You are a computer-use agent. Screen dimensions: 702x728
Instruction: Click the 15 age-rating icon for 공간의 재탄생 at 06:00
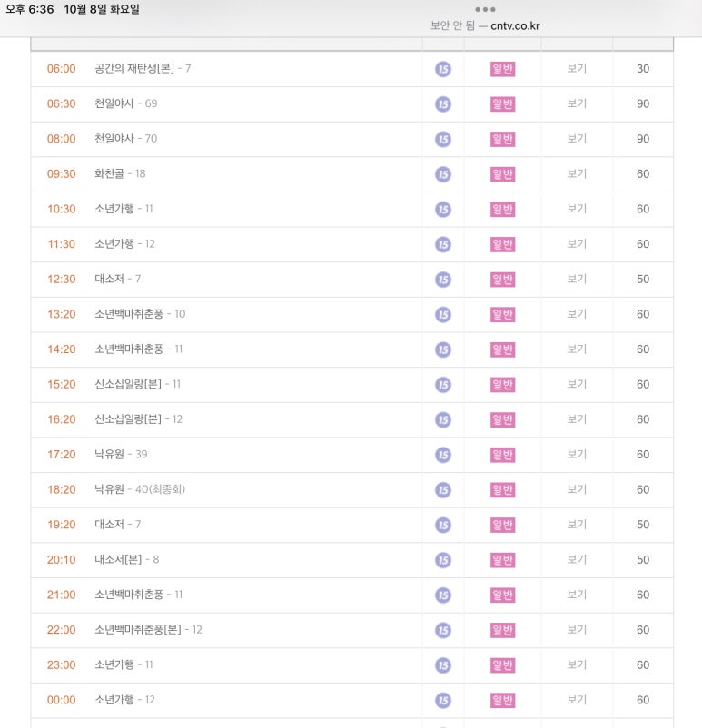[x=443, y=69]
